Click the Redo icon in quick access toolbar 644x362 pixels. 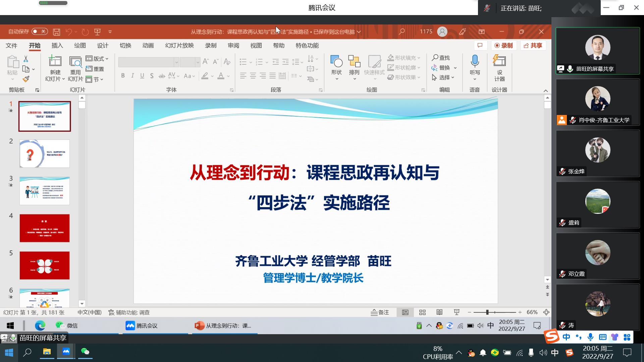[85, 32]
